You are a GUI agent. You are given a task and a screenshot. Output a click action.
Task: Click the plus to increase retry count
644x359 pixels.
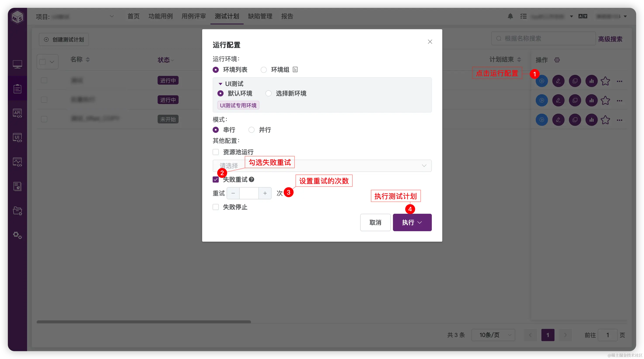pos(265,193)
